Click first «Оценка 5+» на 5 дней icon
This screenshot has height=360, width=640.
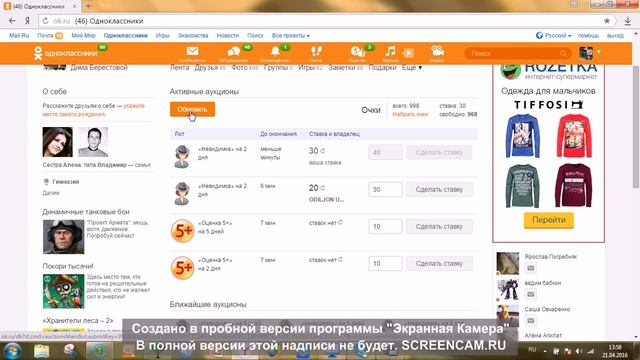(182, 231)
